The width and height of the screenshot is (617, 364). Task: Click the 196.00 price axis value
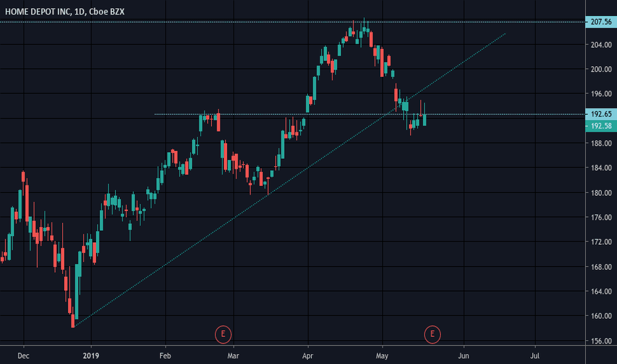[601, 94]
